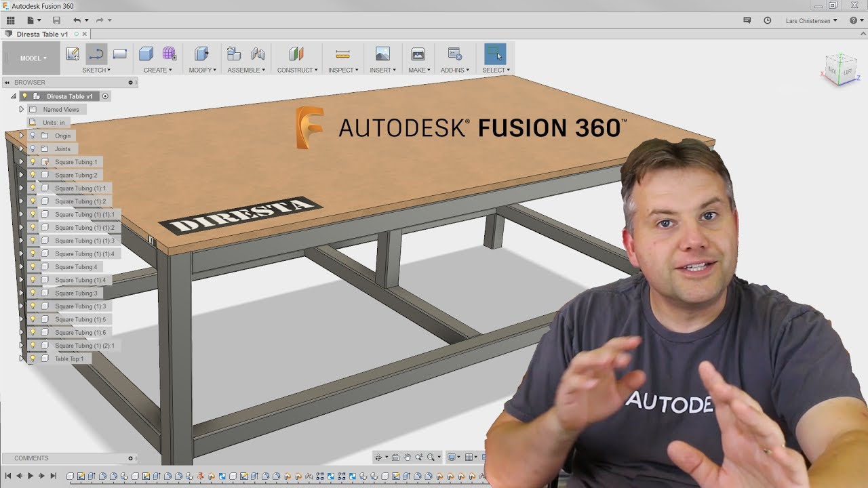
Task: Click the Add-Ins scripts icon
Action: 455,54
